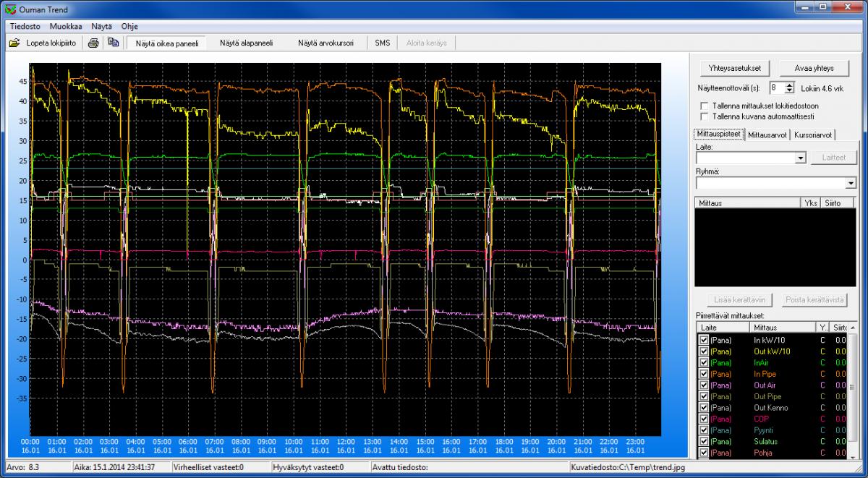The height and width of the screenshot is (478, 868).
Task: Show the value cursor with Näytä arvokursori
Action: (x=325, y=43)
